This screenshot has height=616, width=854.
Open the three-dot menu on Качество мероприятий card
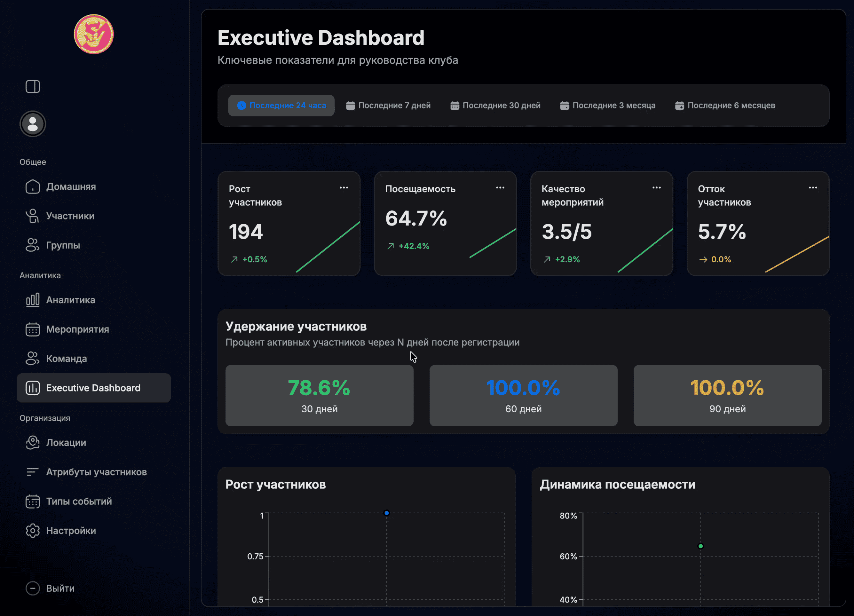point(657,187)
